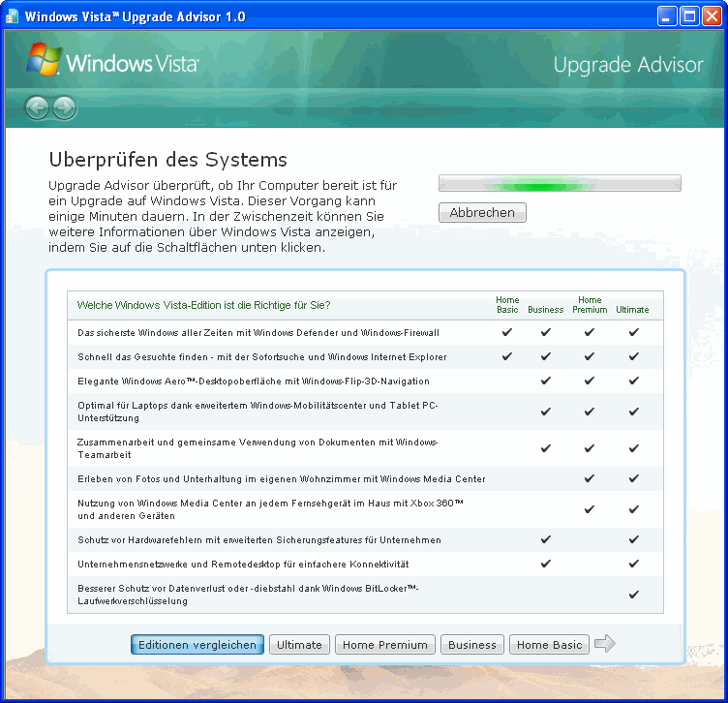Close the Upgrade Advisor window
This screenshot has width=728, height=703.
pos(712,16)
